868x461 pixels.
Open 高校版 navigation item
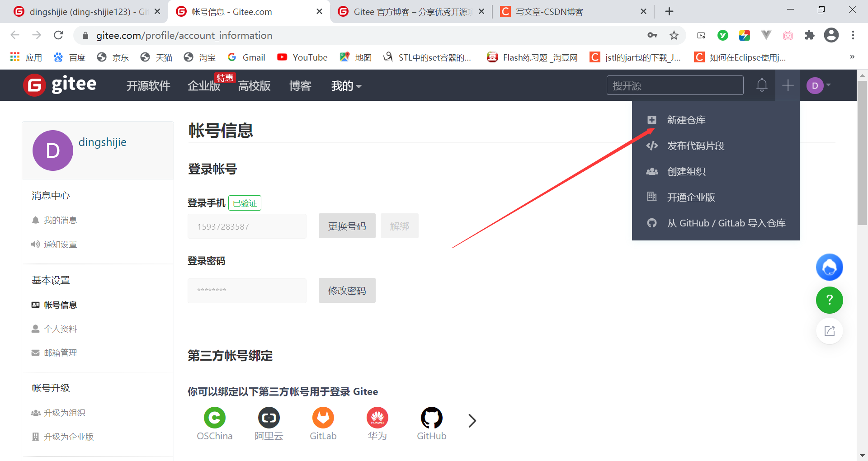(254, 86)
